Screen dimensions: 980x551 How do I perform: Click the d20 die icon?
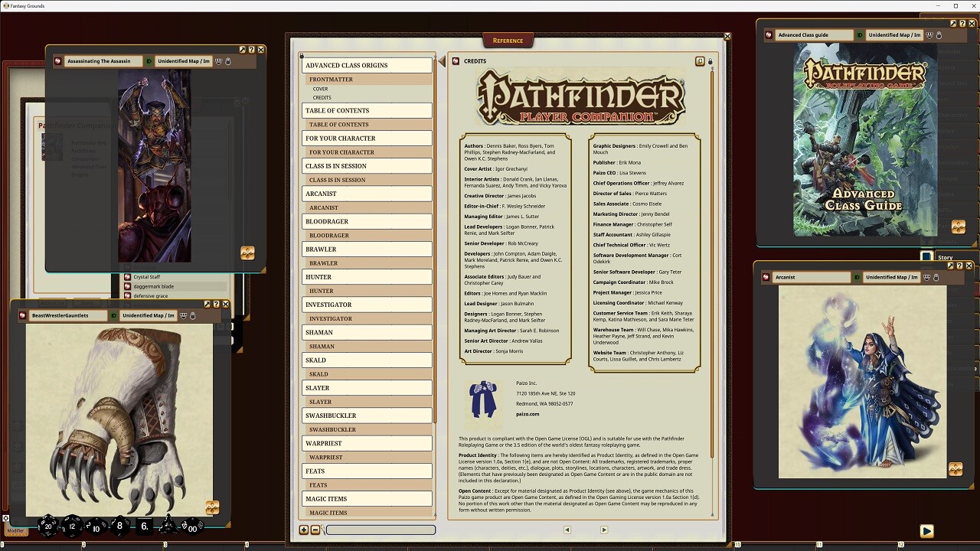pyautogui.click(x=48, y=526)
